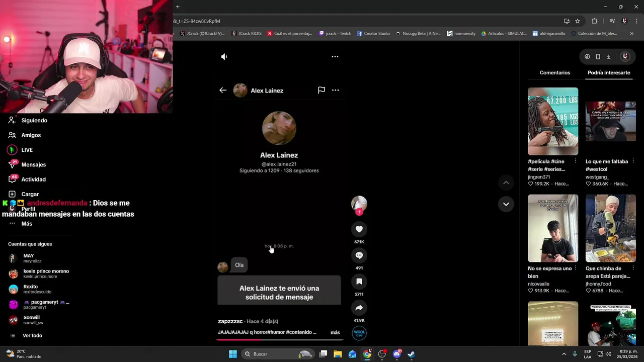Screen dimensions: 644x362
Task: Bookmark page with Chrome star icon
Action: tap(578, 21)
